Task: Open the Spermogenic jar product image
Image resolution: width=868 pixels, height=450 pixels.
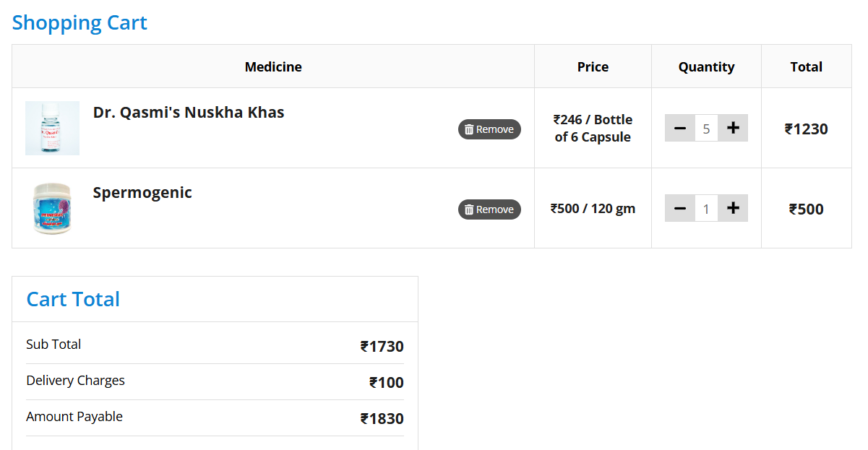Action: coord(52,208)
